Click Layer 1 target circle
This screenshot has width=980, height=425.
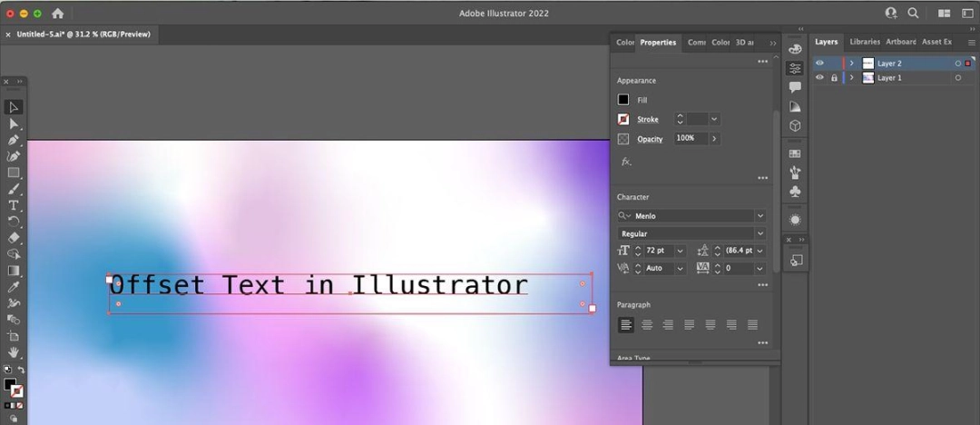click(957, 77)
